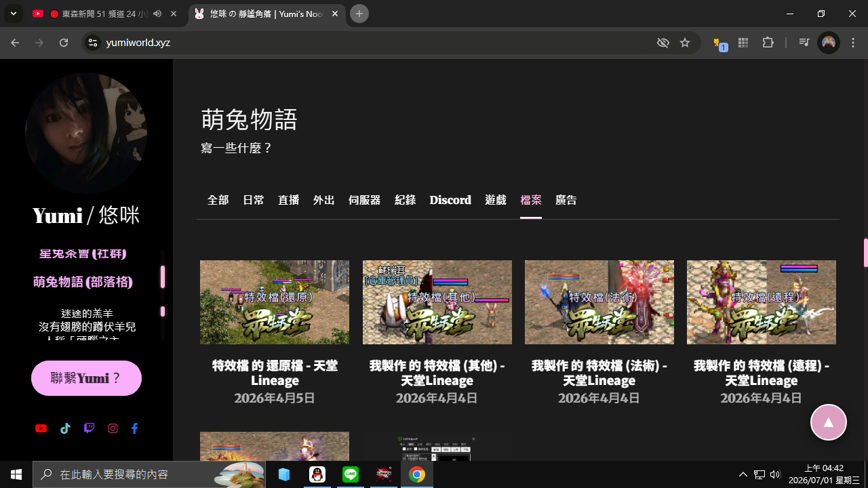The width and height of the screenshot is (868, 488).
Task: Open the LINE app in taskbar
Action: click(351, 474)
